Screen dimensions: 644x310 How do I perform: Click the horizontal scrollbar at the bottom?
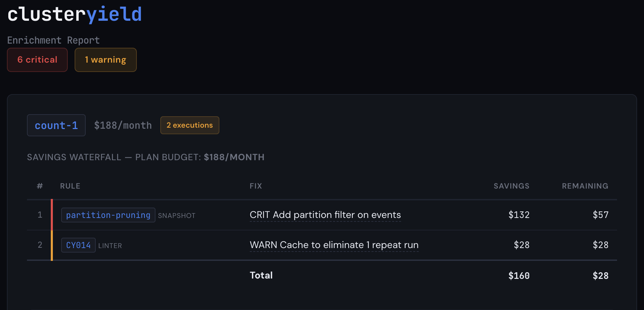[x=322, y=308]
